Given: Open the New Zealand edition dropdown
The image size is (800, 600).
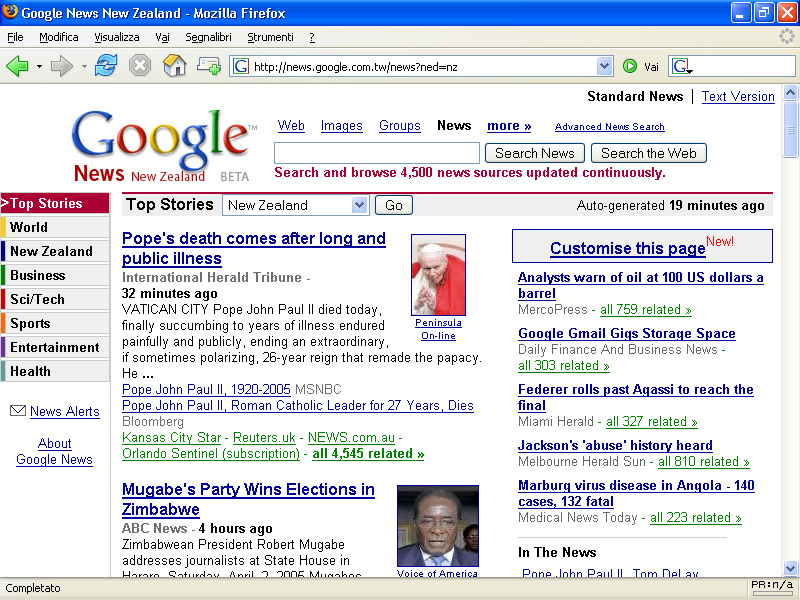Looking at the screenshot, I should [296, 205].
